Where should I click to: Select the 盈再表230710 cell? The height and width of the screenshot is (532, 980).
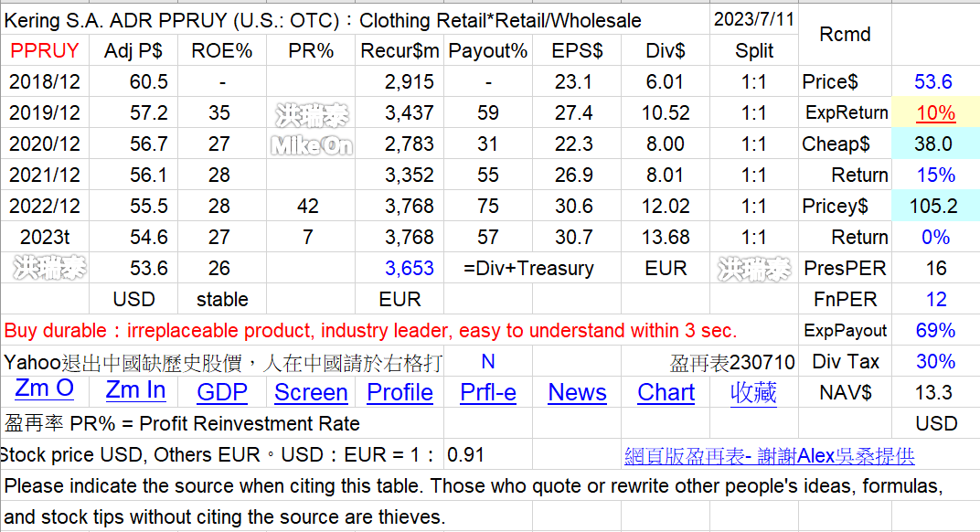[x=732, y=362]
